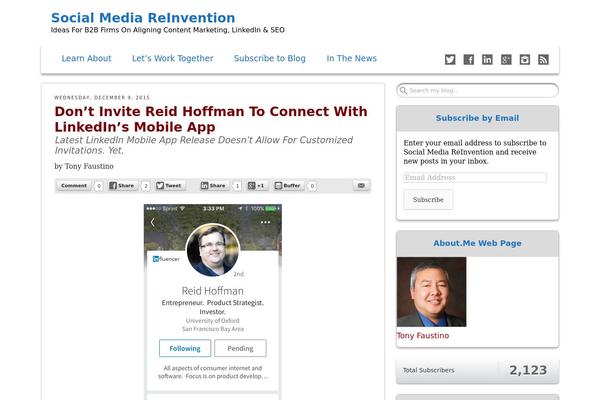Open the Twitter profile icon in header
This screenshot has height=400, width=600.
pyautogui.click(x=450, y=60)
